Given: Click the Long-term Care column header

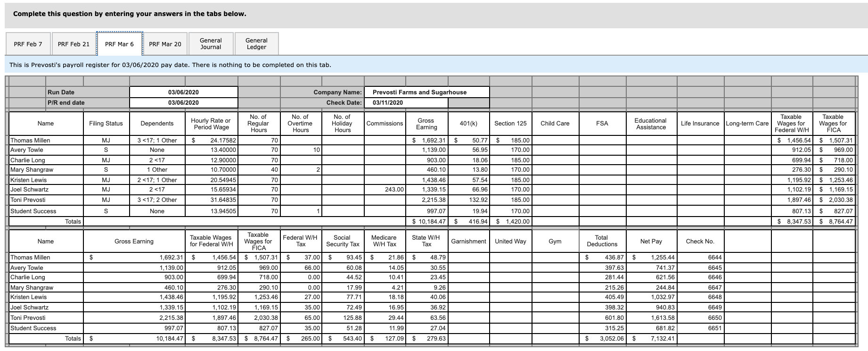Looking at the screenshot, I should coord(747,124).
